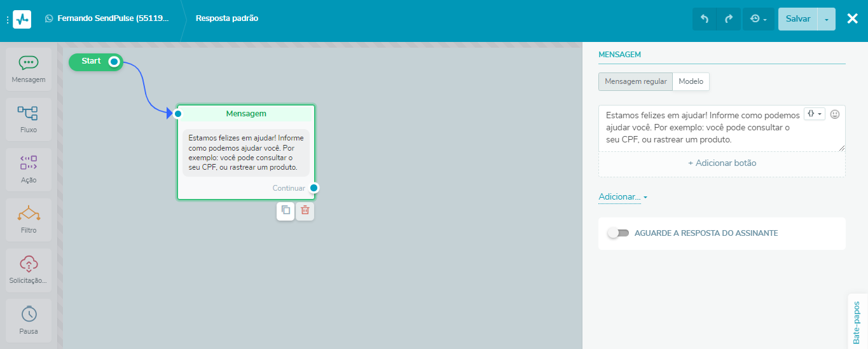Select the Mensagem block header
The image size is (868, 349).
[246, 113]
